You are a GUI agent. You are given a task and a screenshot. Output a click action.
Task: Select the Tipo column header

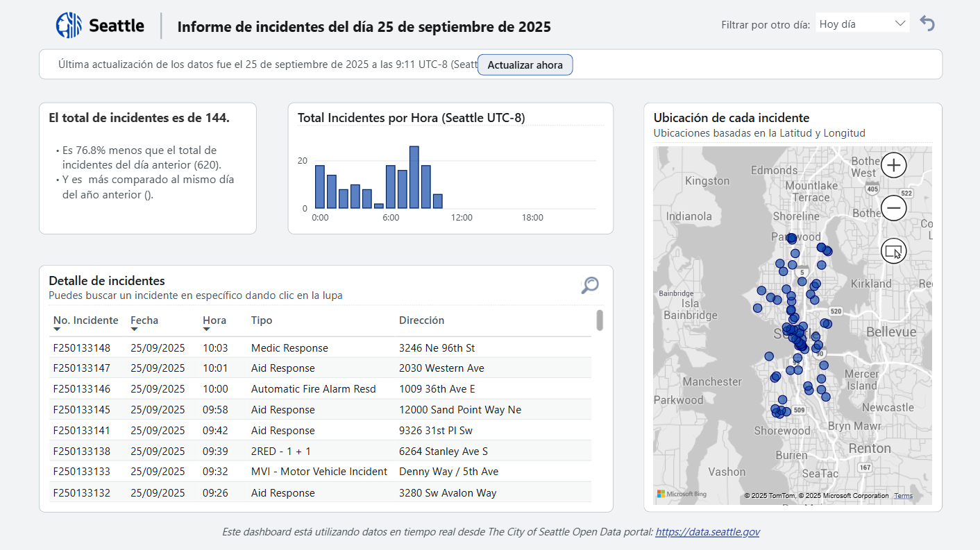[262, 320]
